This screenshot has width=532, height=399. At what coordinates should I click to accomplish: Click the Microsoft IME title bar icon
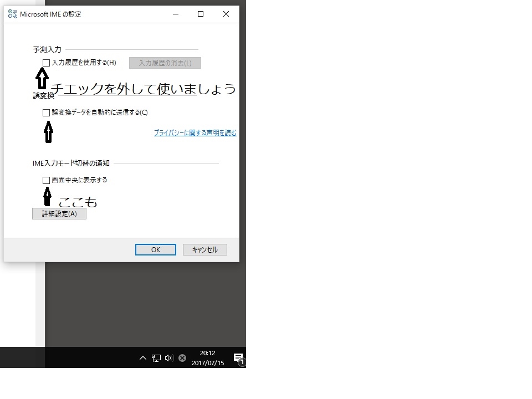(x=12, y=14)
